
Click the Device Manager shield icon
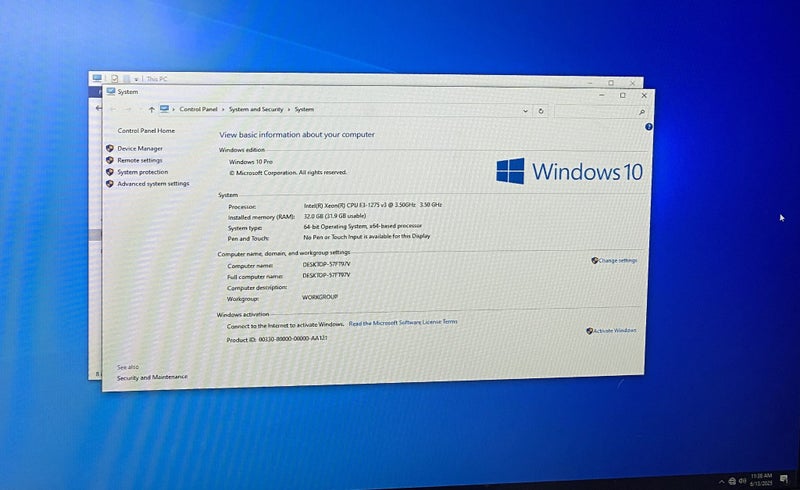click(110, 148)
